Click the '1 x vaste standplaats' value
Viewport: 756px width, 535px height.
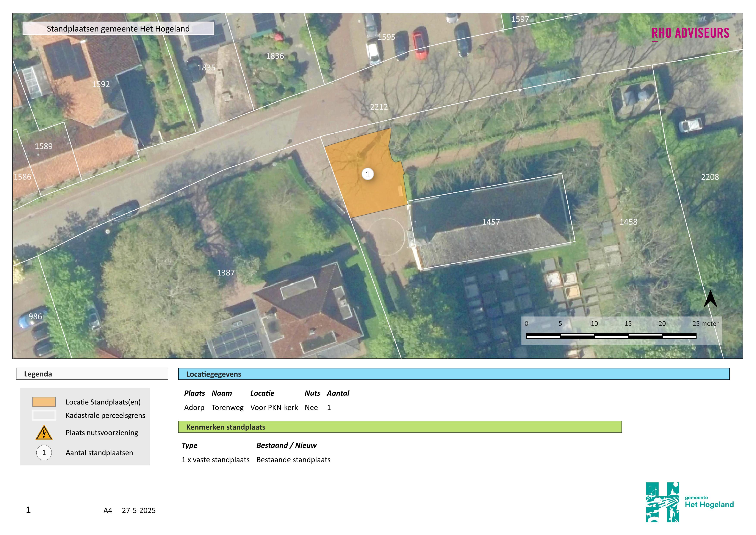click(215, 460)
